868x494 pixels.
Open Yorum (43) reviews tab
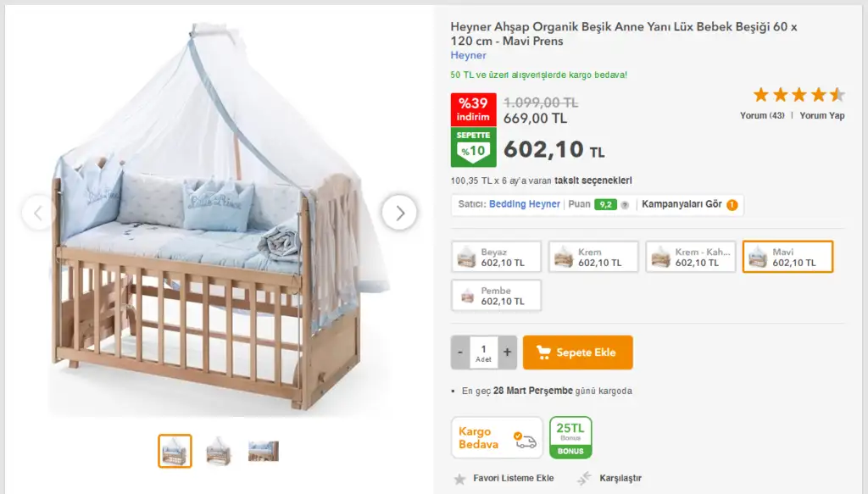coord(762,115)
